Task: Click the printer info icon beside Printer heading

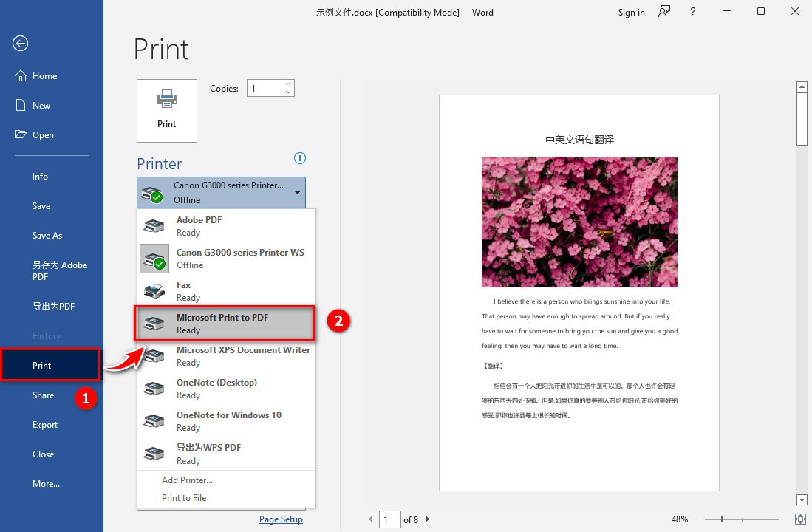Action: (x=299, y=158)
